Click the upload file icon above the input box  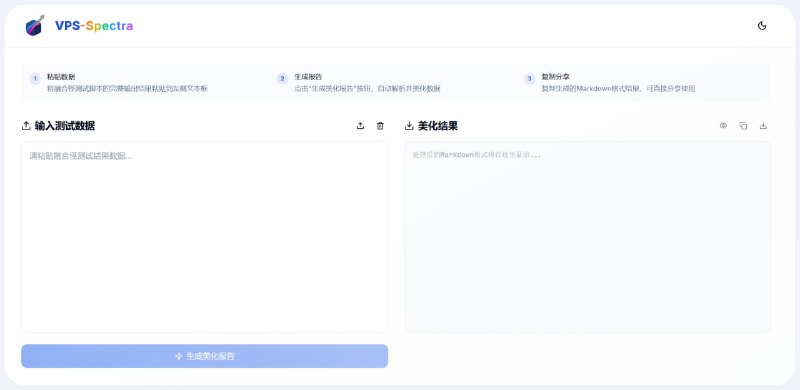coord(360,126)
